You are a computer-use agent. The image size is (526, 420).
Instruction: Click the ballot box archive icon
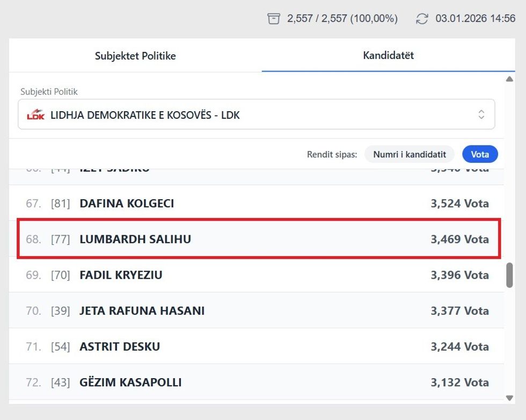coord(274,19)
